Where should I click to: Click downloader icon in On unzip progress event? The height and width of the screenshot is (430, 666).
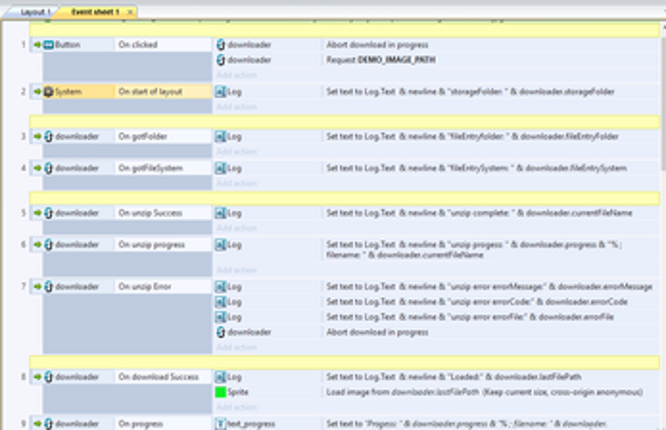49,245
